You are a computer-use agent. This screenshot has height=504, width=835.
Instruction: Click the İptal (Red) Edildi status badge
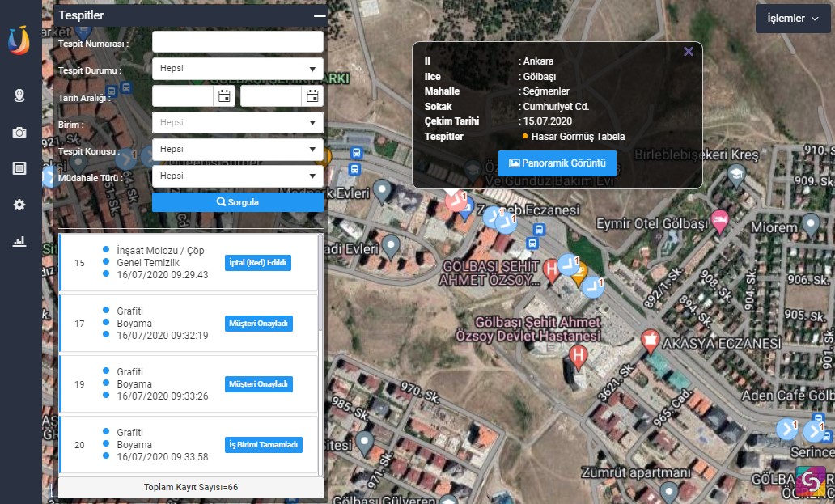(257, 263)
